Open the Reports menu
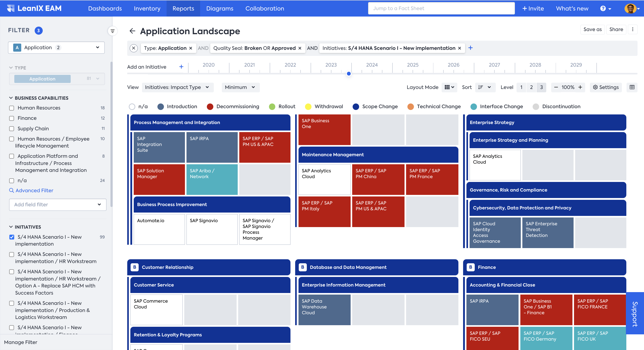Image resolution: width=644 pixels, height=350 pixels. [x=183, y=8]
